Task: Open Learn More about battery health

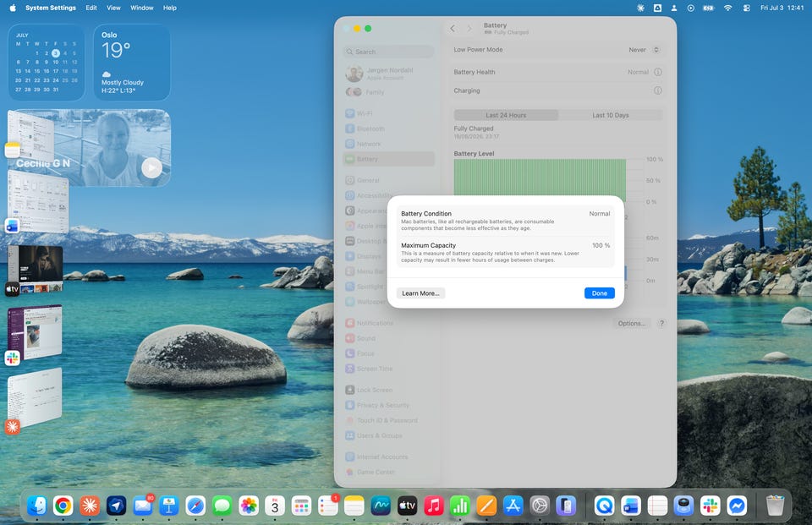Action: click(420, 293)
